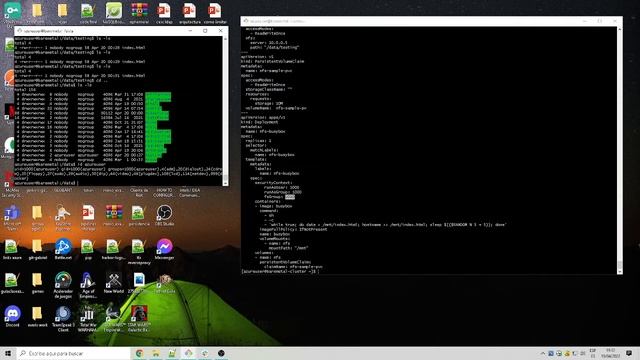
Task: Click the large terminal's scrollbar down arrow
Action: (620, 271)
